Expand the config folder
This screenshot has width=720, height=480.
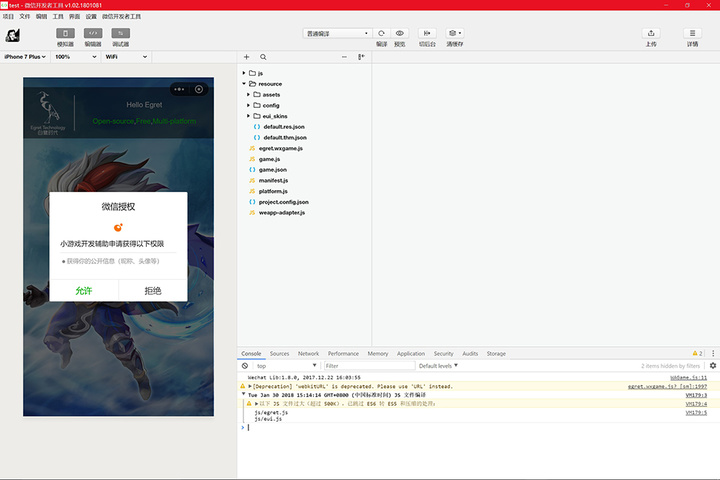click(x=248, y=105)
